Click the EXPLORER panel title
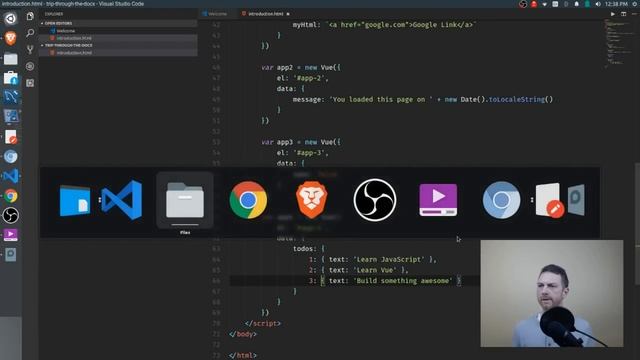Screen dimensions: 640x360 (x=54, y=14)
